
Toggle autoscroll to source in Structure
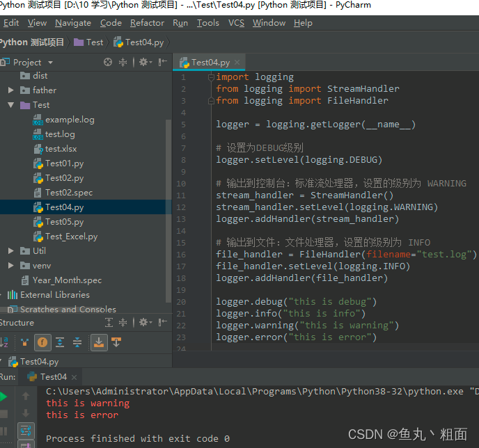[99, 342]
